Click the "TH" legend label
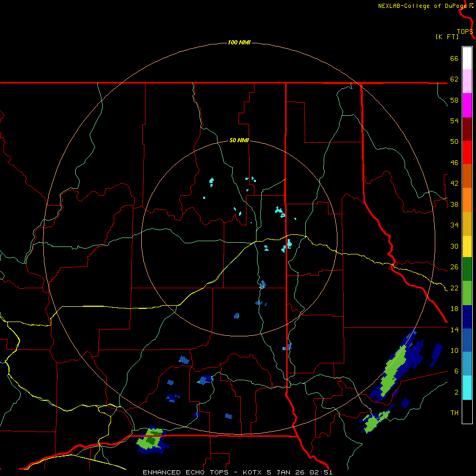 454,413
